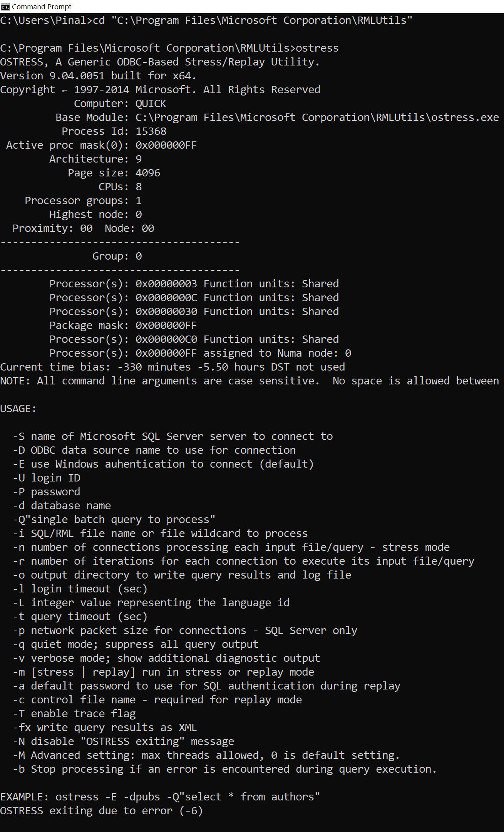The image size is (504, 832).
Task: Click 'OSTRESS exiting due to error (-6)' line
Action: 102,811
